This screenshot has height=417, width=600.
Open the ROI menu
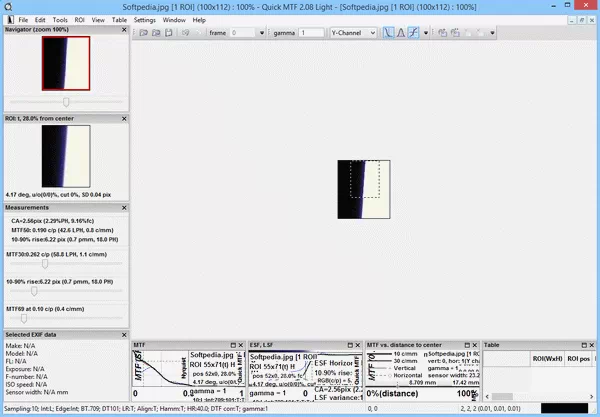(80, 20)
